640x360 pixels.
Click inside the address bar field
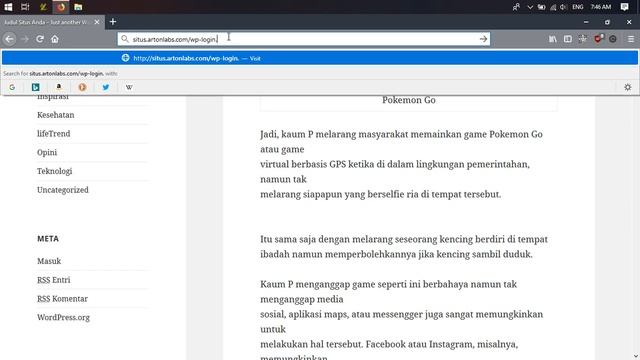click(x=304, y=39)
